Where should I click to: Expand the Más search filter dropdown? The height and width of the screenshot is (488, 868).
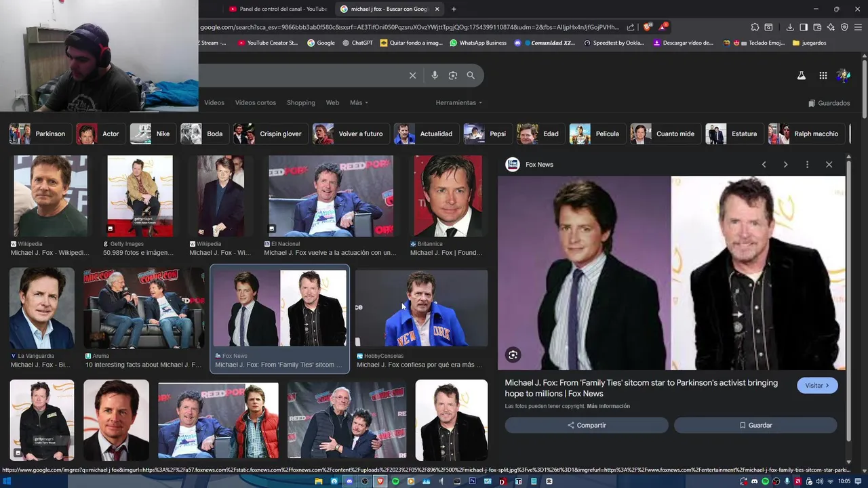pyautogui.click(x=359, y=102)
